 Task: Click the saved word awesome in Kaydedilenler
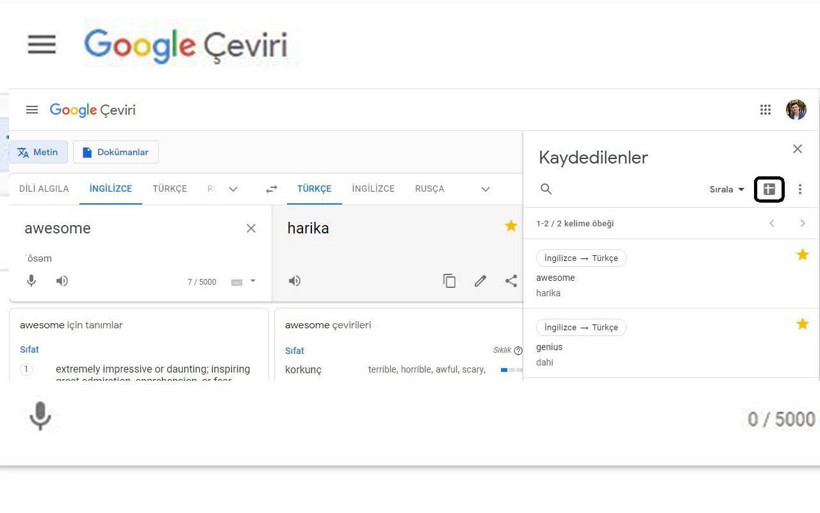pyautogui.click(x=555, y=278)
